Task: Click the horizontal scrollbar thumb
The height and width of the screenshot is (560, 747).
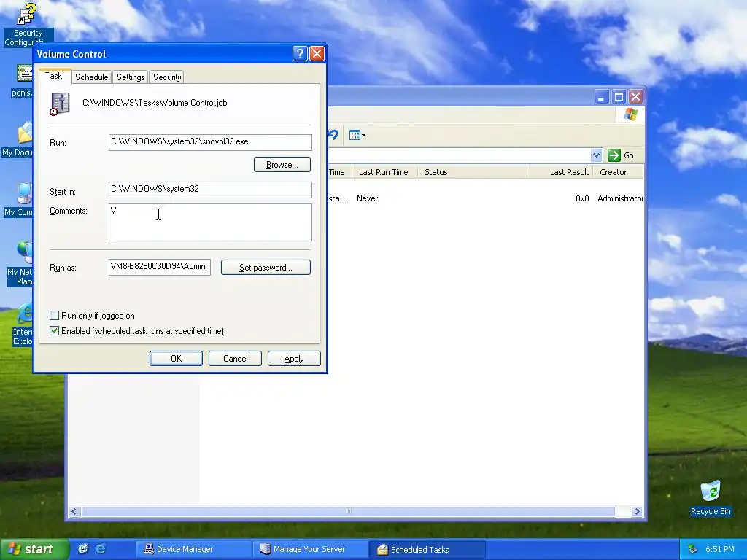Action: 348,511
